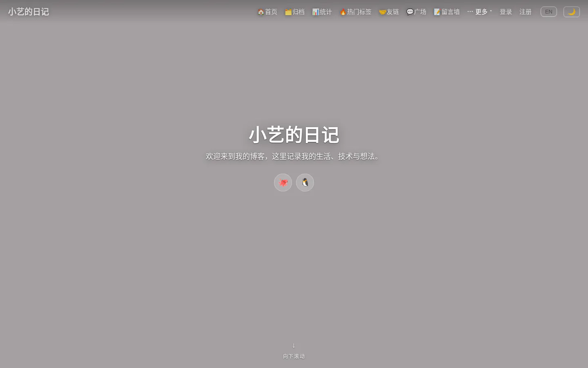The width and height of the screenshot is (588, 368).
Task: Go to the 归档 archive page
Action: click(x=294, y=12)
